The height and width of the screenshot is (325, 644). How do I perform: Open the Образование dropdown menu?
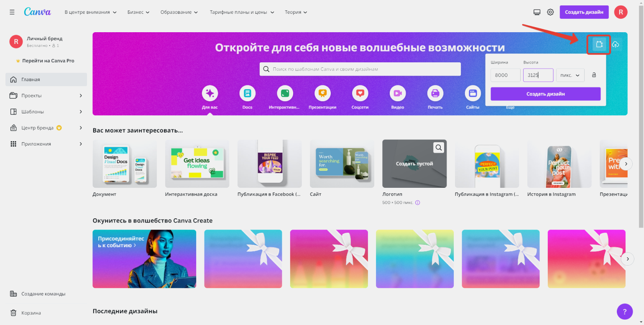point(179,12)
